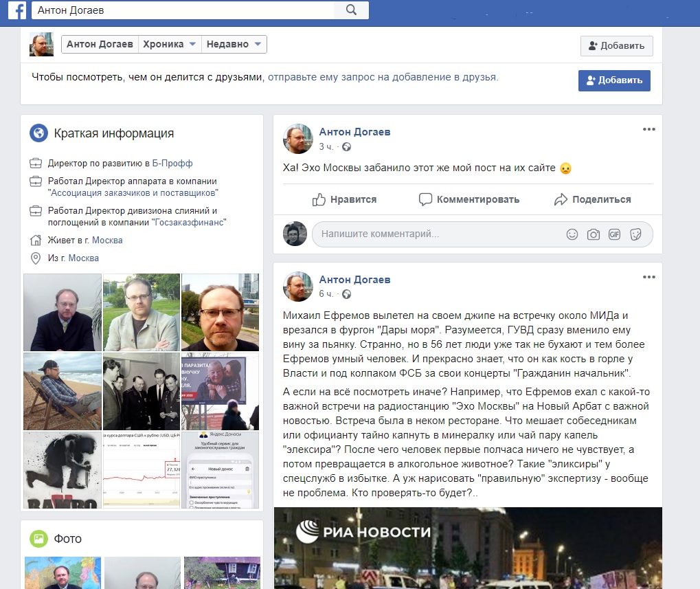The height and width of the screenshot is (589, 700).
Task: Open emoji picker in comment box
Action: pyautogui.click(x=572, y=234)
